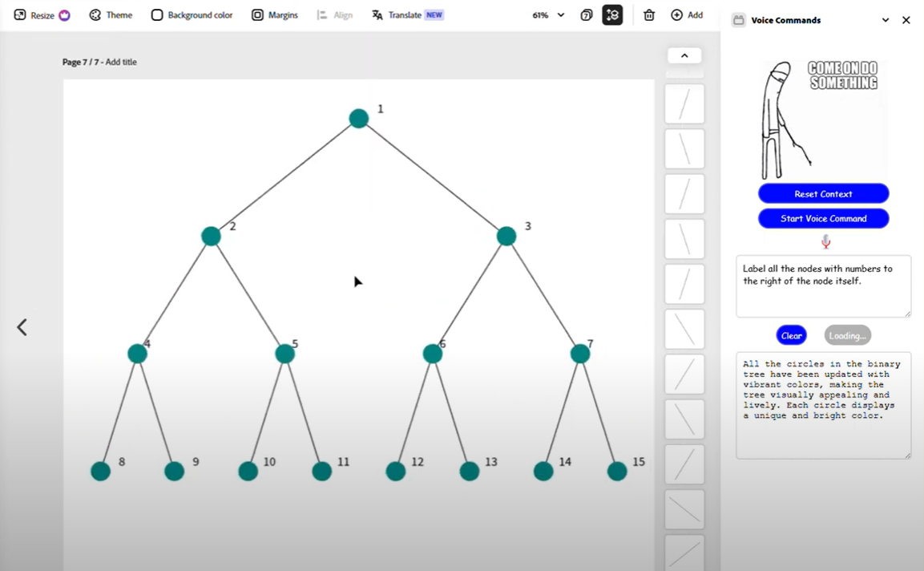Expand the 61% zoom dropdown

click(x=548, y=14)
